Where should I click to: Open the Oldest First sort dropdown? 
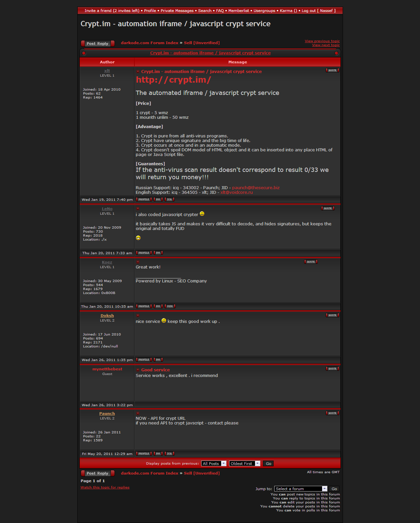point(244,464)
